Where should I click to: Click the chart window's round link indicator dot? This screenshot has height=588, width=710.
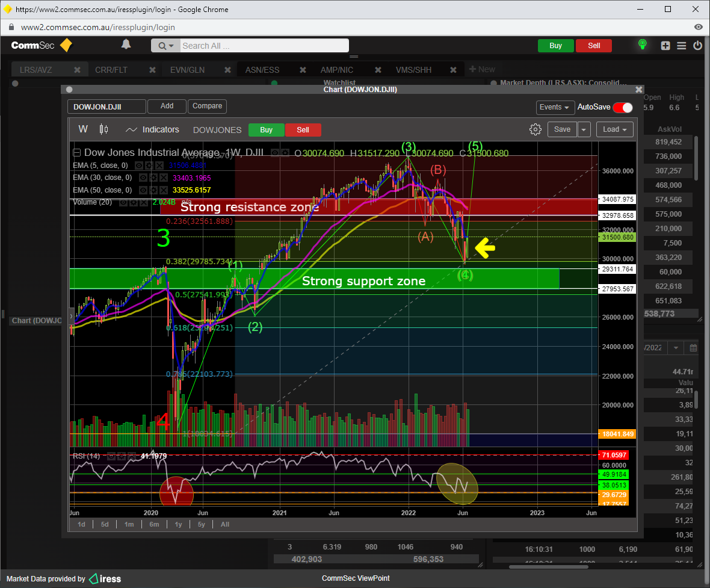coord(69,90)
